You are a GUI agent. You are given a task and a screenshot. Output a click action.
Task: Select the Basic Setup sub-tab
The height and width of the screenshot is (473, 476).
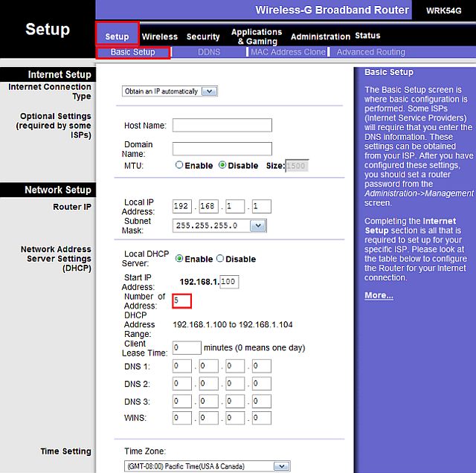tap(132, 52)
